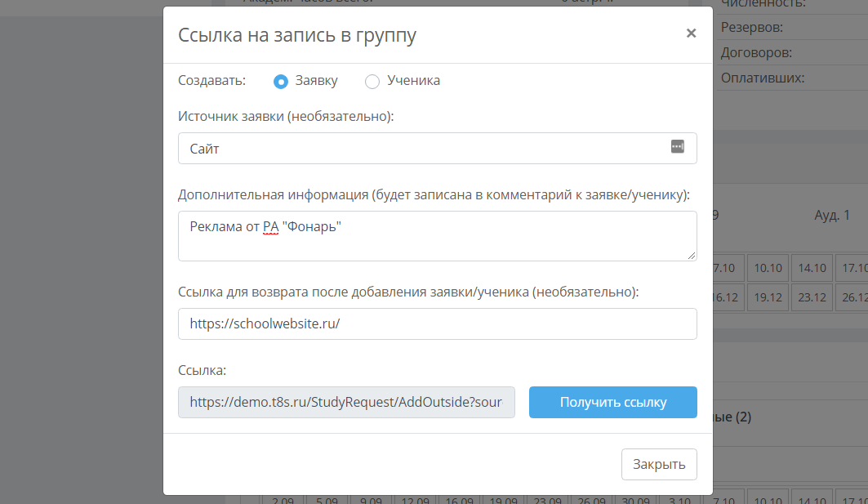This screenshot has height=504, width=868.
Task: Open the source picker ellipsis icon
Action: (677, 147)
